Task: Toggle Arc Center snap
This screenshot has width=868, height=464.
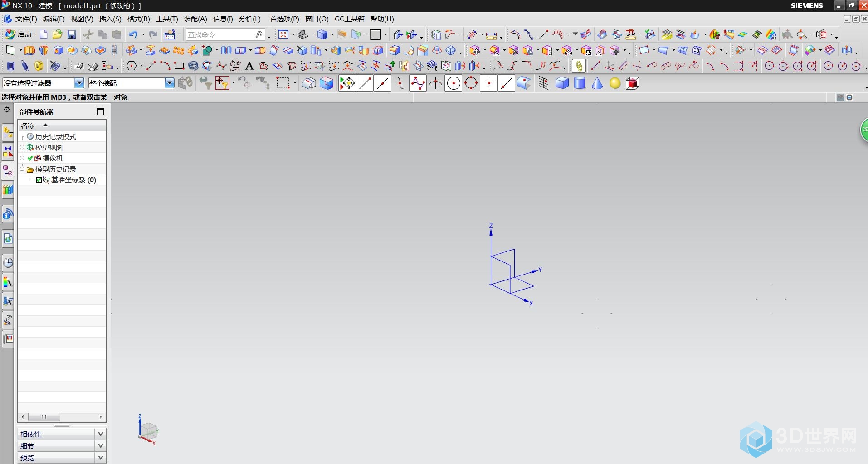Action: click(x=453, y=83)
